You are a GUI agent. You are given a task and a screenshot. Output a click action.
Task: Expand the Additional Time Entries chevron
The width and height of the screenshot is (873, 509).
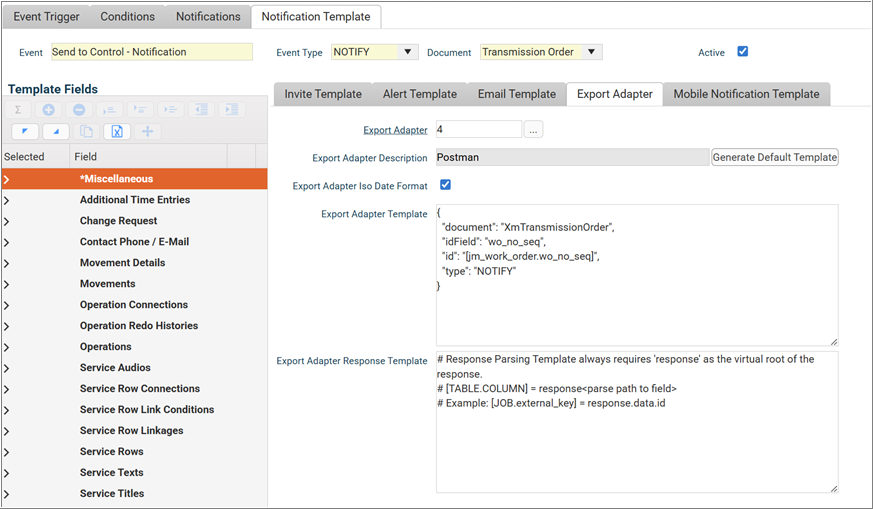[7, 200]
